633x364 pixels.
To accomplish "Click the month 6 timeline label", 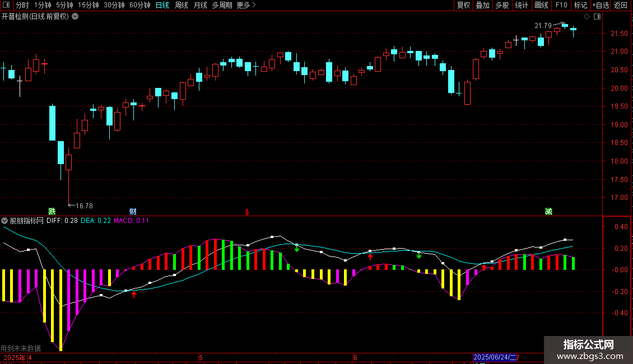I will (x=355, y=357).
